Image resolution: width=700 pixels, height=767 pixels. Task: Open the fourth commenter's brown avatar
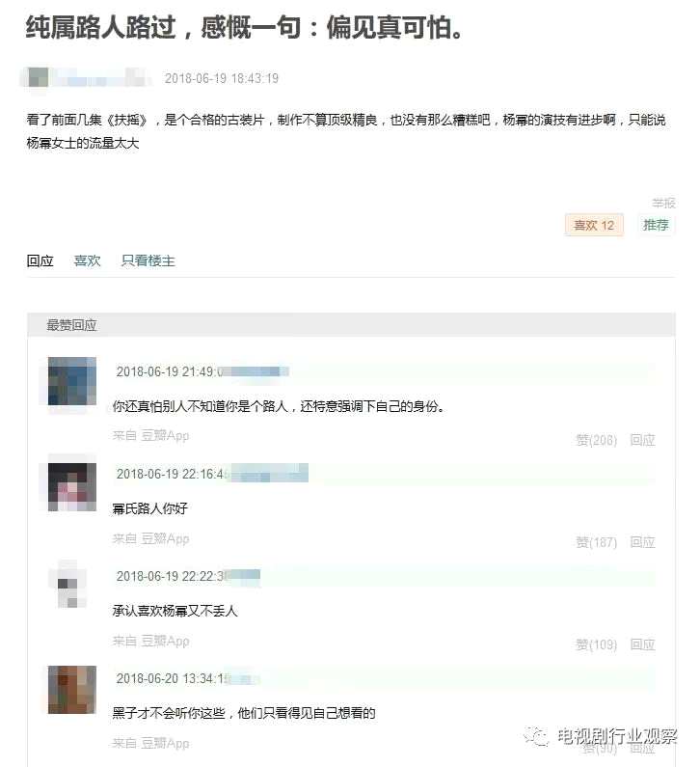pyautogui.click(x=72, y=690)
